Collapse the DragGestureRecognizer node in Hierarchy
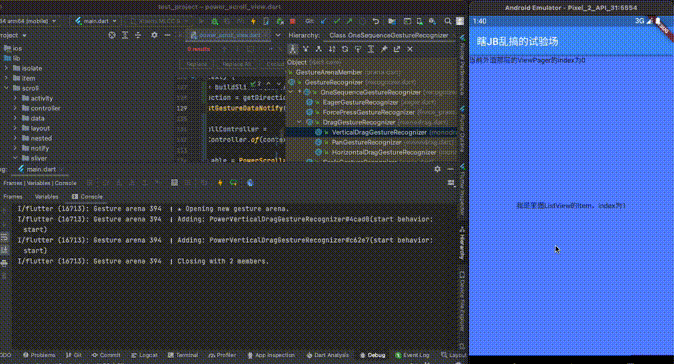Viewport: 674px width, 364px height. [x=300, y=122]
